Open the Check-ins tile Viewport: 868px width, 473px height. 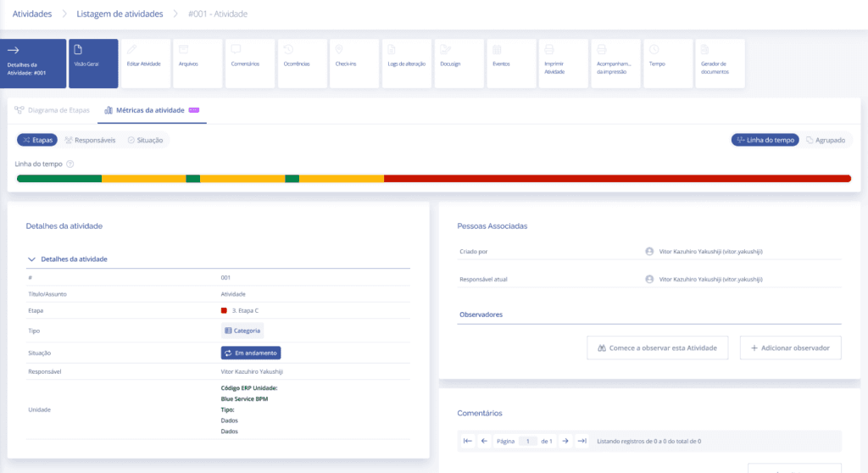click(x=354, y=63)
